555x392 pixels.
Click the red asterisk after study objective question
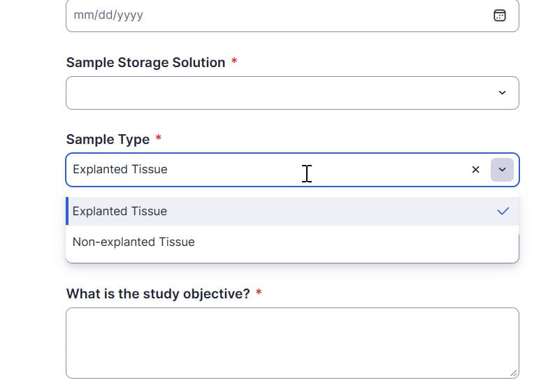pyautogui.click(x=259, y=292)
